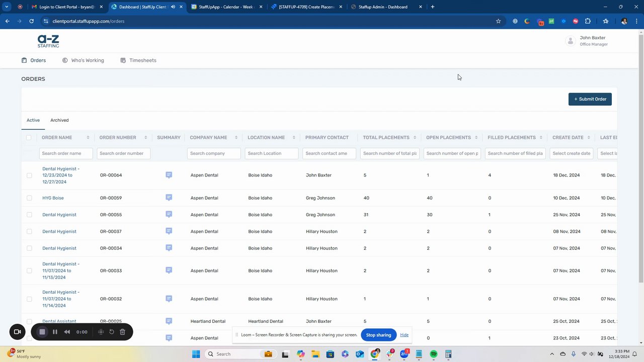
Task: Open summary icon for HYG Boise order
Action: click(x=169, y=198)
